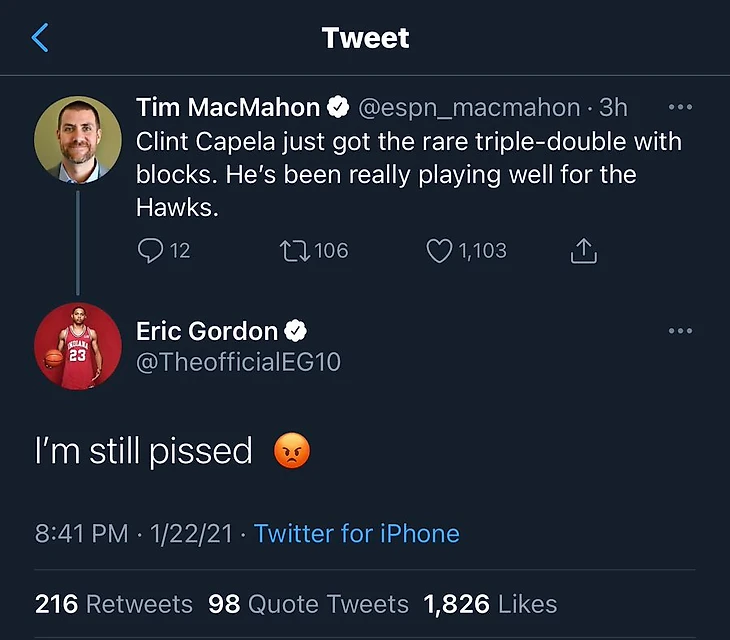Retweet Tim MacMahon's tweet

point(293,250)
